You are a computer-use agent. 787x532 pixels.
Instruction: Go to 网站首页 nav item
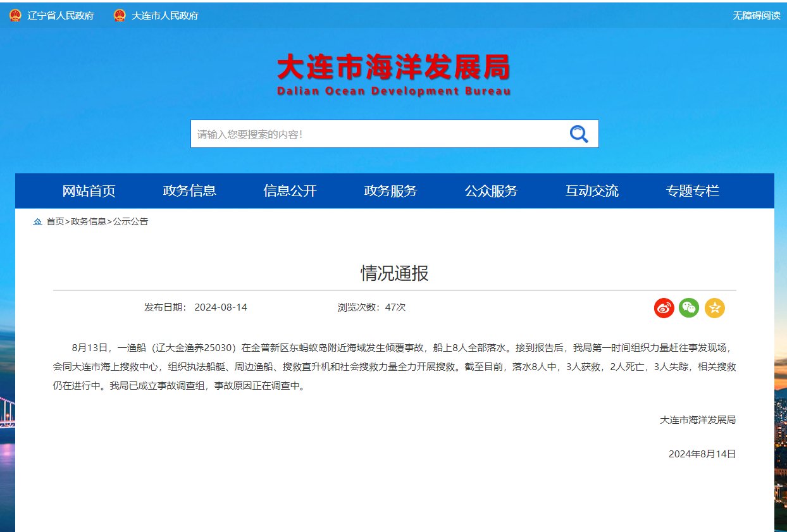pyautogui.click(x=89, y=191)
